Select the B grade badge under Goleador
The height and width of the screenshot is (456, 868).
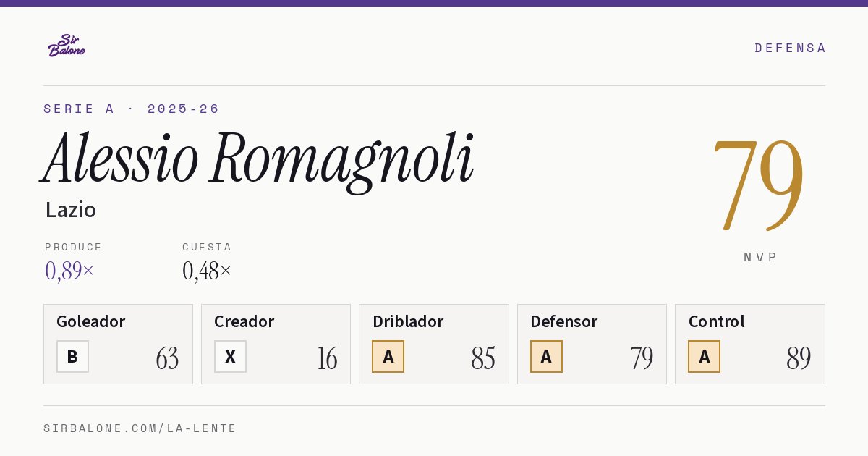(x=72, y=356)
